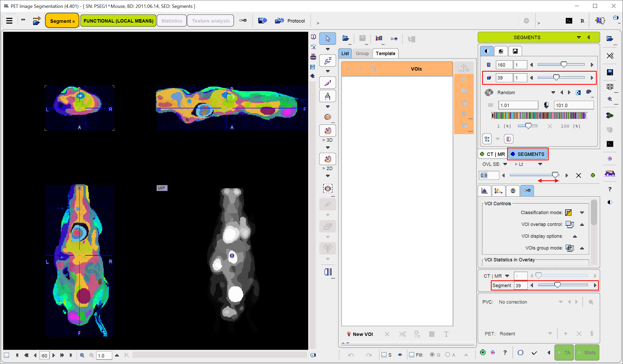This screenshot has height=364, width=623.
Task: Toggle the green dot next to fusion slider
Action: (x=593, y=175)
